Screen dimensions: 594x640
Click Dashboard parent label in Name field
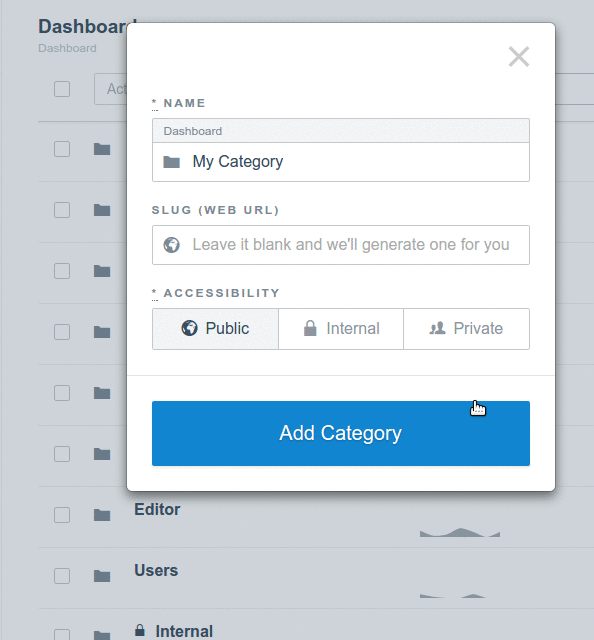[x=193, y=131]
